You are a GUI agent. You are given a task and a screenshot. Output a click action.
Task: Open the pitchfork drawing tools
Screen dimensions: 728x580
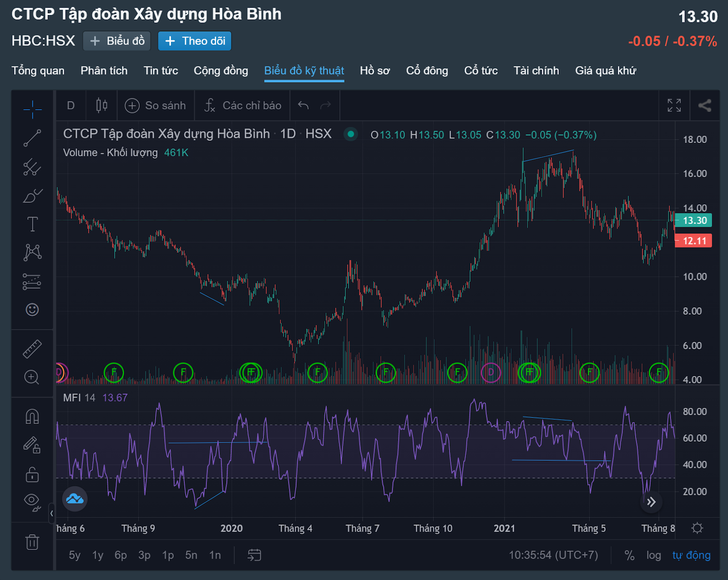[32, 167]
